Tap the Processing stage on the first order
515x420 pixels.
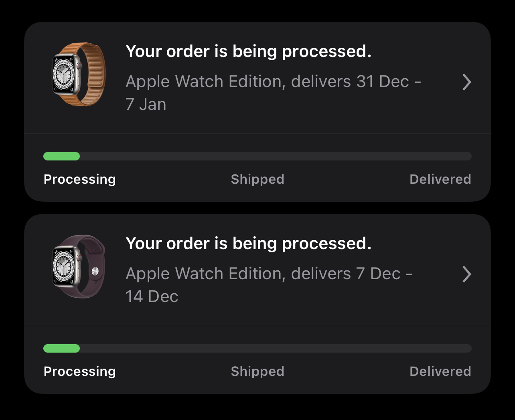(x=79, y=179)
